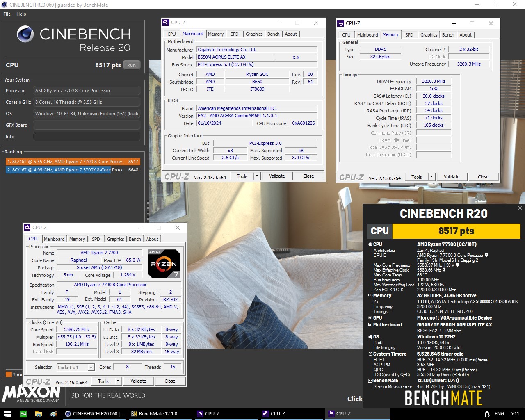
Task: Click the Multiplier value x55.75
Action: tap(77, 337)
